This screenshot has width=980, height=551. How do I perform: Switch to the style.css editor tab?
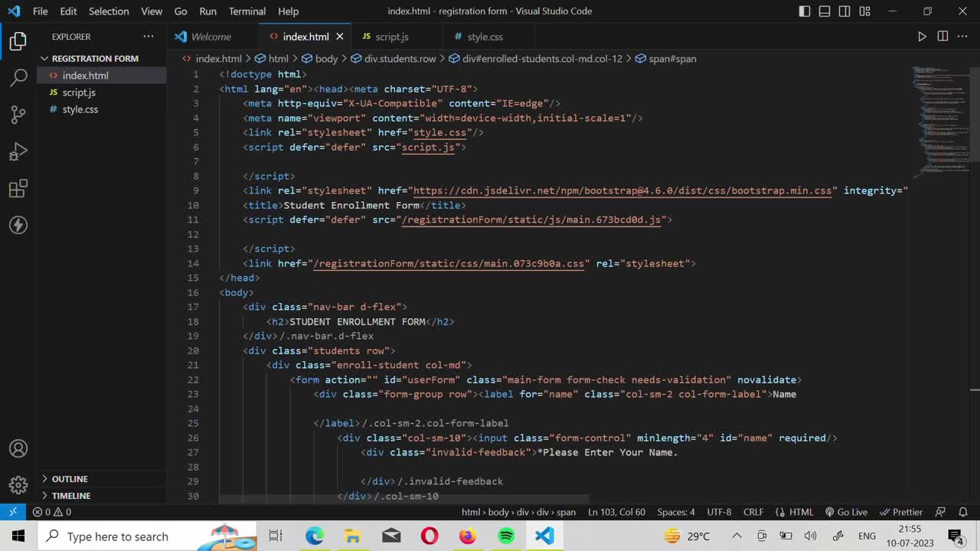click(485, 37)
